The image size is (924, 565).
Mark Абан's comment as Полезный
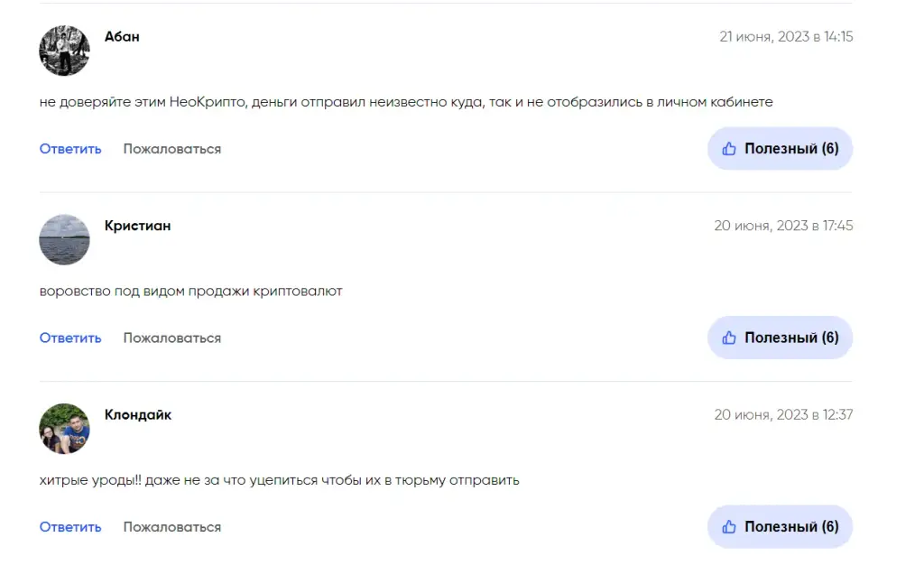781,148
